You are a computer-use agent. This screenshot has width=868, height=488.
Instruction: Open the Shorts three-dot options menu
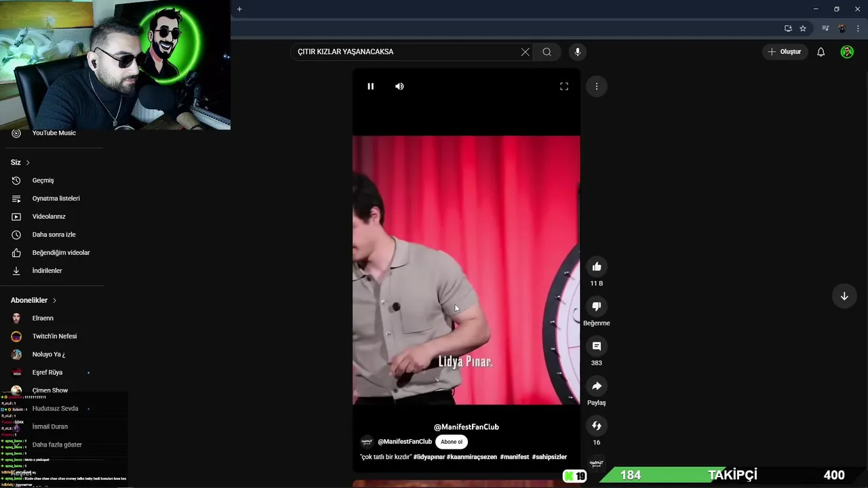click(597, 86)
